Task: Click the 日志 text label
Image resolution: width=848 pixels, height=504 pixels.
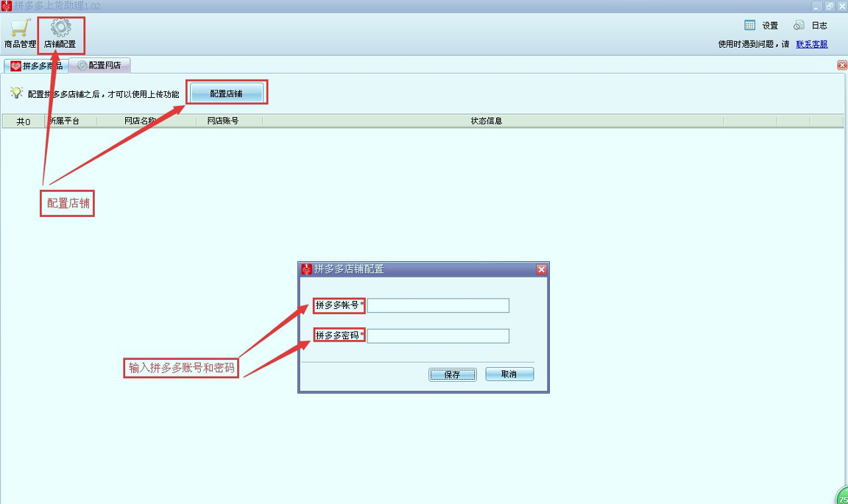Action: [x=819, y=26]
